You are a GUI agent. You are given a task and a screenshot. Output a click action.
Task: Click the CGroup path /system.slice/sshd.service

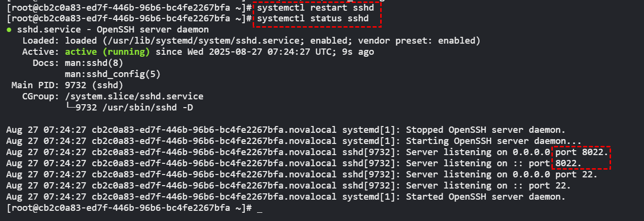[x=134, y=97]
